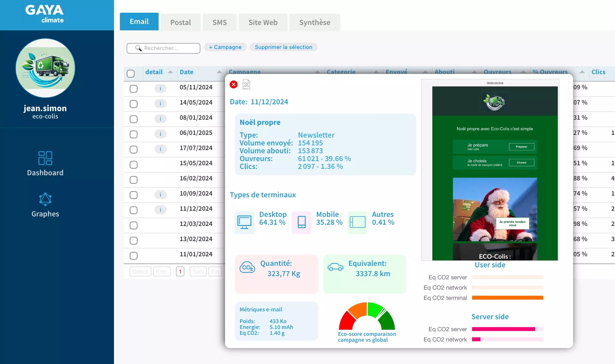Click Je prends rendez-vous in preview

click(x=512, y=223)
